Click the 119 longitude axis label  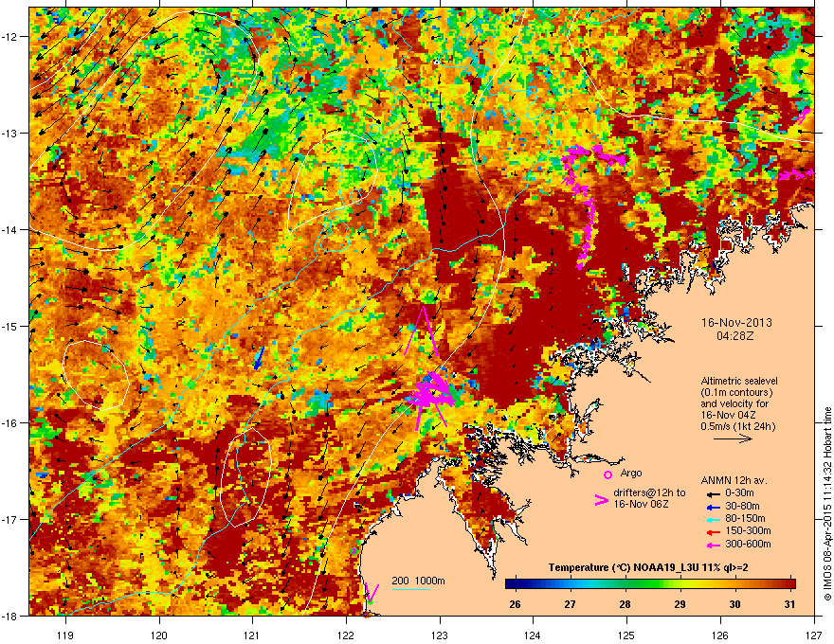point(65,635)
